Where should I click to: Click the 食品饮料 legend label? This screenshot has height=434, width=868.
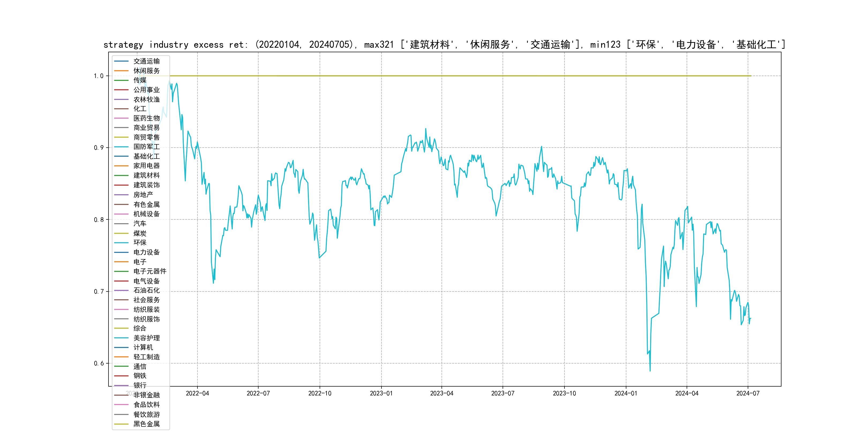click(147, 405)
